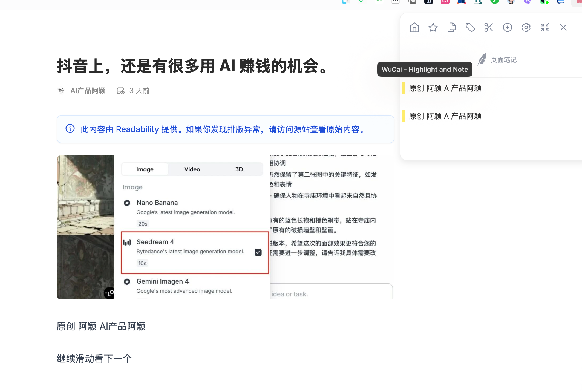This screenshot has width=582, height=392.
Task: Click the copy documents icon in panel
Action: click(451, 27)
